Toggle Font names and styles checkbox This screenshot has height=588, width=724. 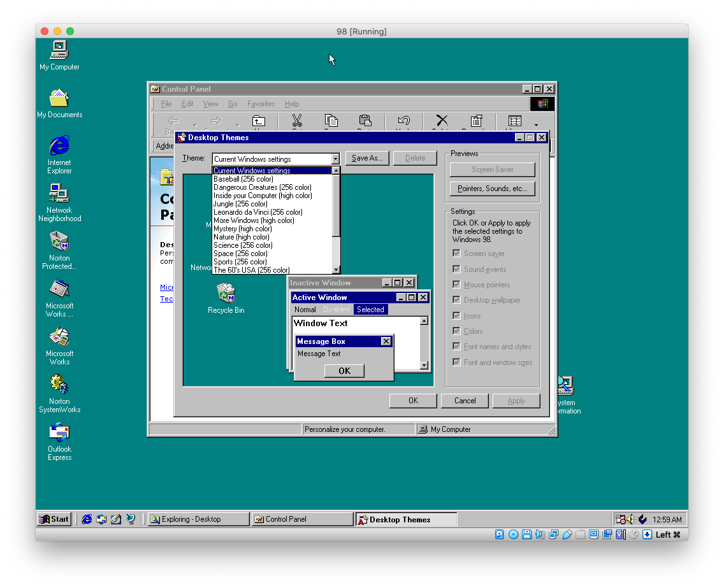456,346
